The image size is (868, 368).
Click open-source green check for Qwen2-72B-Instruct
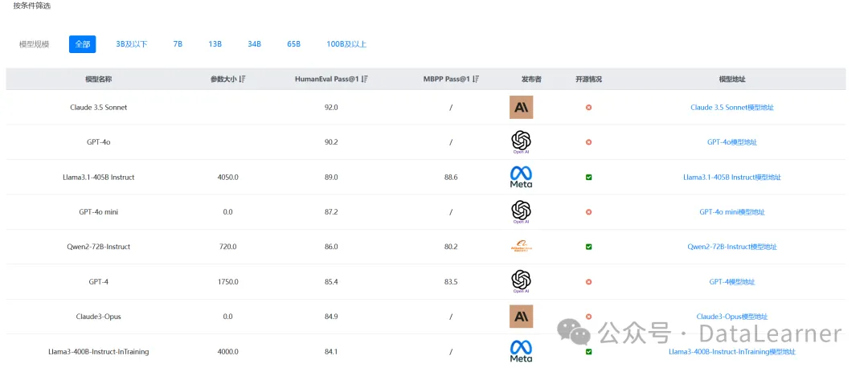(588, 247)
